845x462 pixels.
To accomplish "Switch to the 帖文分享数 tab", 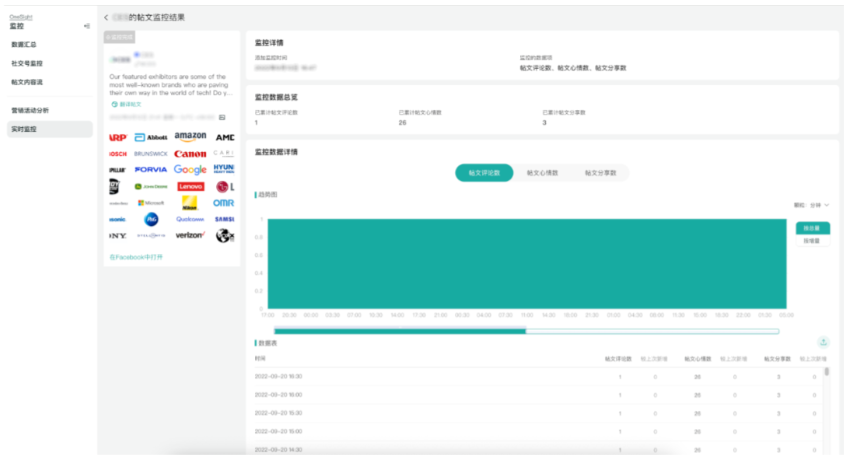I will click(x=600, y=173).
